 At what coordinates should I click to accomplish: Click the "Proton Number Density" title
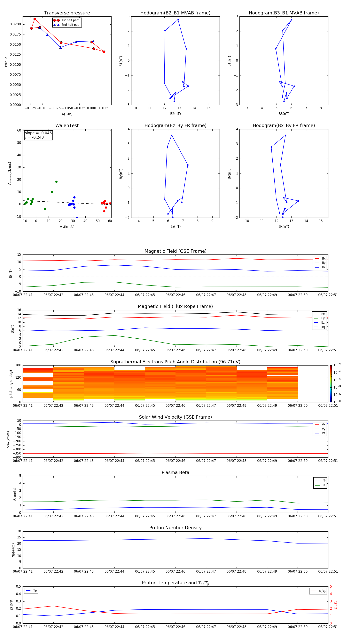coord(175,528)
